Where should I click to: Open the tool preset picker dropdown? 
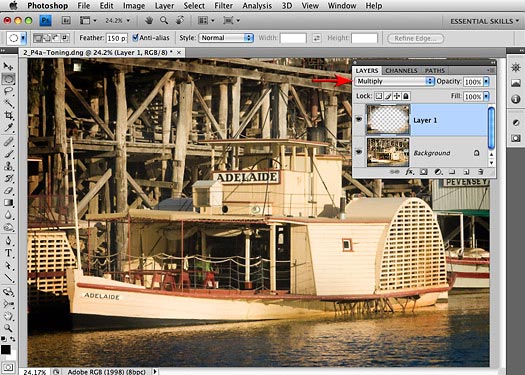click(23, 38)
